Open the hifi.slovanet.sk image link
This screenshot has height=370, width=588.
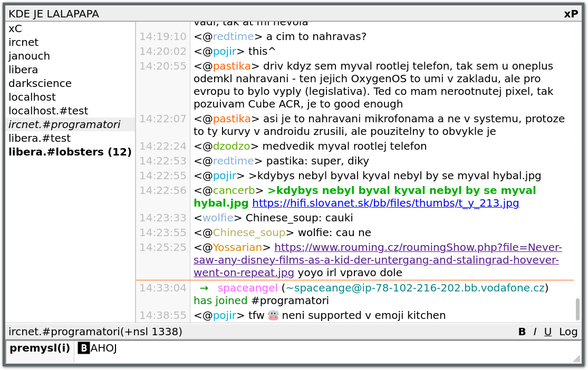pyautogui.click(x=385, y=203)
